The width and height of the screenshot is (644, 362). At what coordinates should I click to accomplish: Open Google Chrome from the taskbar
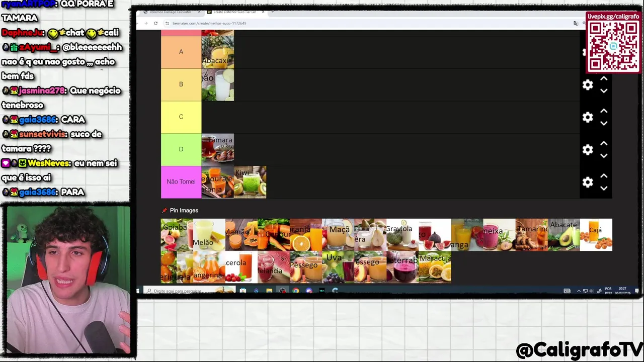coord(295,291)
